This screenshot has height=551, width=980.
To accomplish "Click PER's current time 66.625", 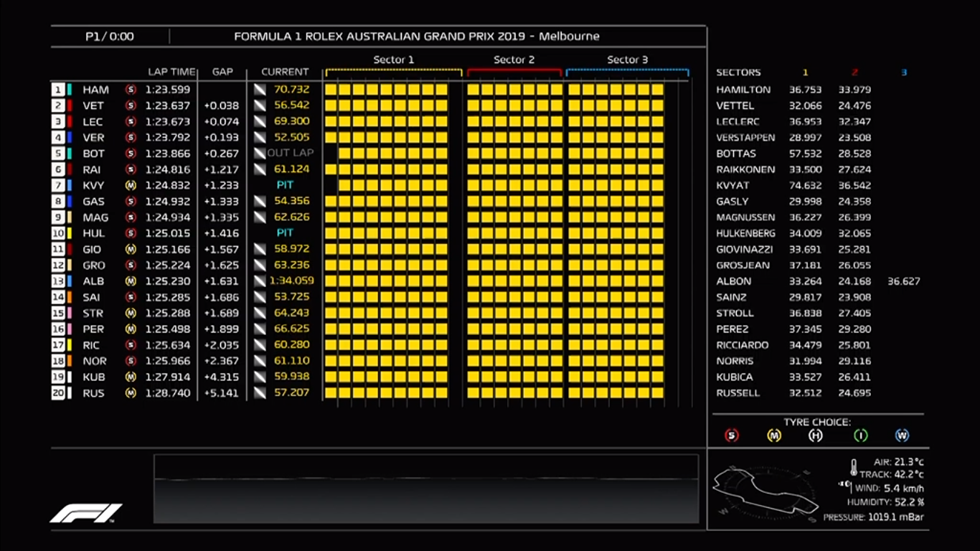I will pyautogui.click(x=291, y=329).
